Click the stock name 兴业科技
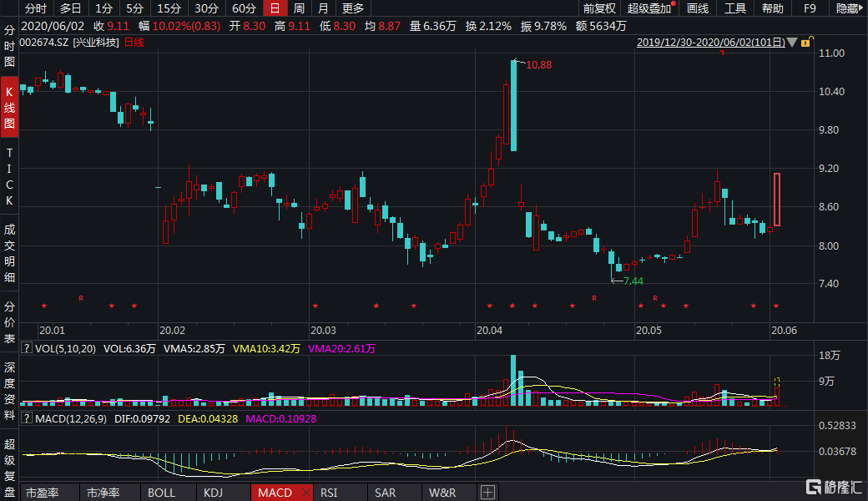This screenshot has width=868, height=501. coord(96,42)
